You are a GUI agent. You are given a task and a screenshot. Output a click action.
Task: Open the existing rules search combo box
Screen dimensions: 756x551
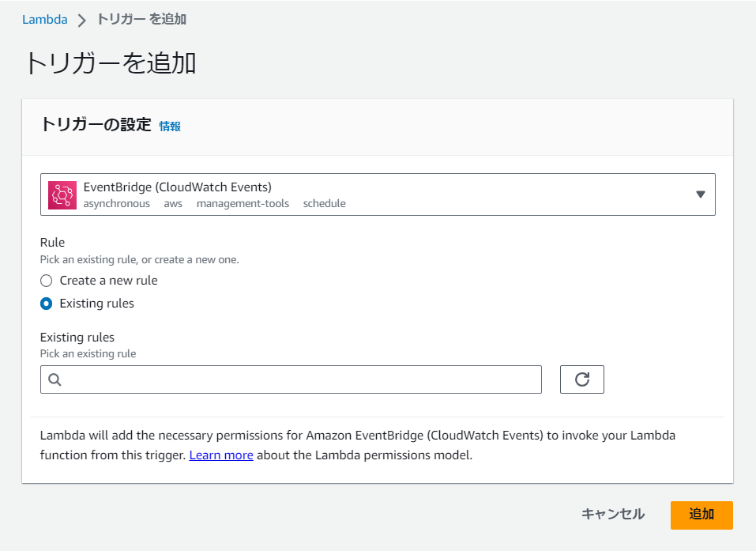(291, 379)
